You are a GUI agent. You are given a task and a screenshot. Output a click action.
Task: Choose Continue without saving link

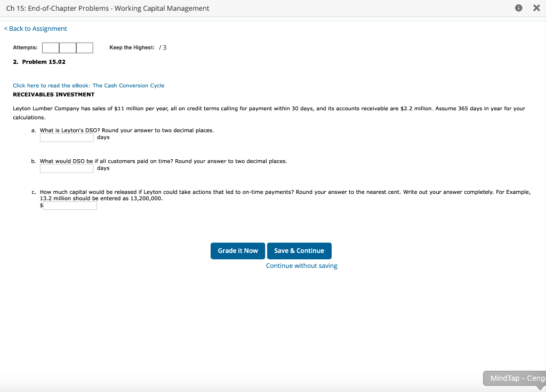302,266
